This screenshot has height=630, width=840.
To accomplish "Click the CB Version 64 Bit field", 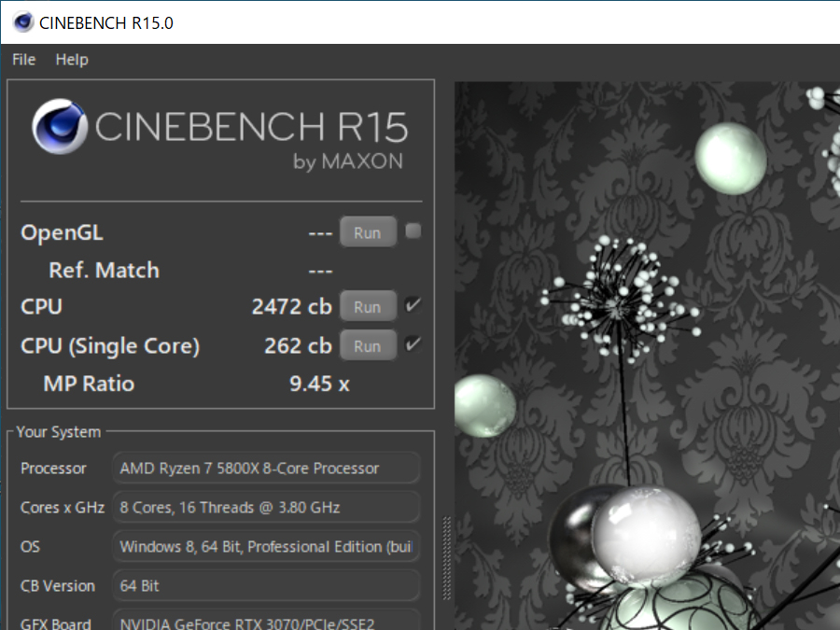I will click(266, 586).
